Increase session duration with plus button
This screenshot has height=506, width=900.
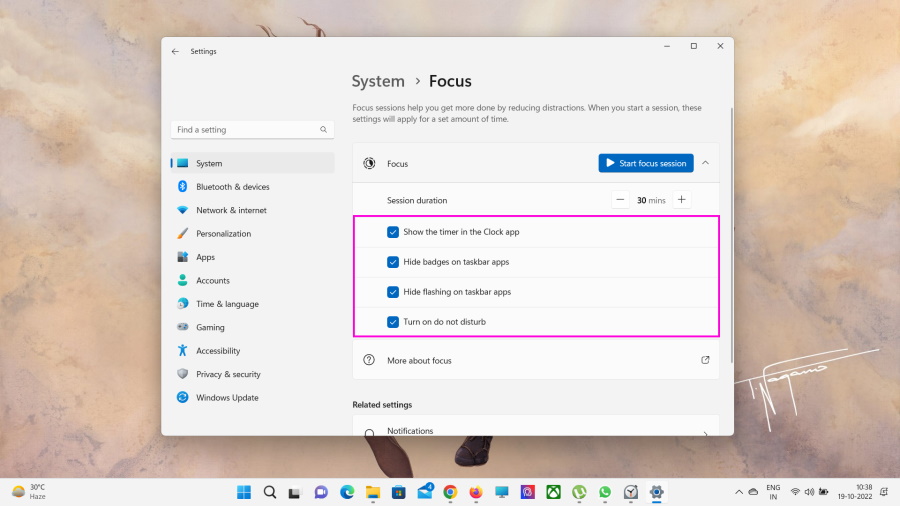681,200
